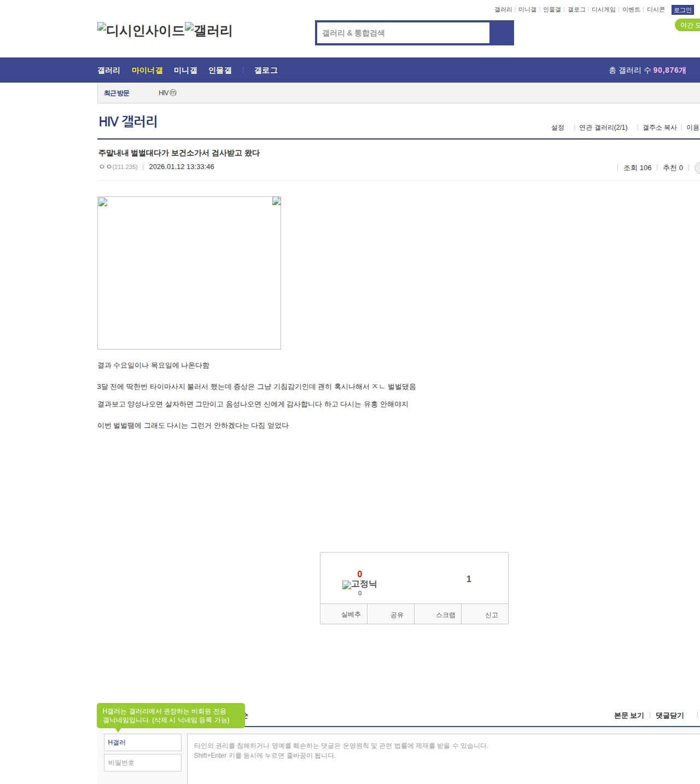Open the 설정 settings menu
The image size is (700, 784).
557,127
